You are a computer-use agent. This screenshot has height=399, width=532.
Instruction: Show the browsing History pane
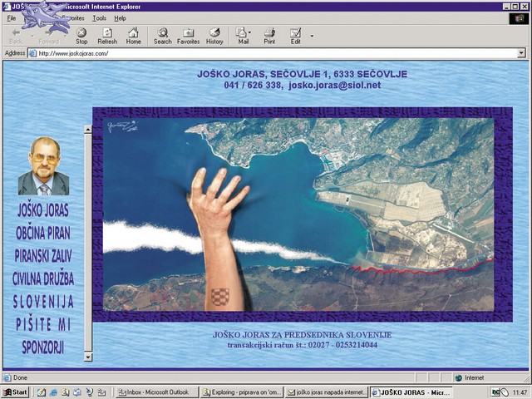(214, 37)
